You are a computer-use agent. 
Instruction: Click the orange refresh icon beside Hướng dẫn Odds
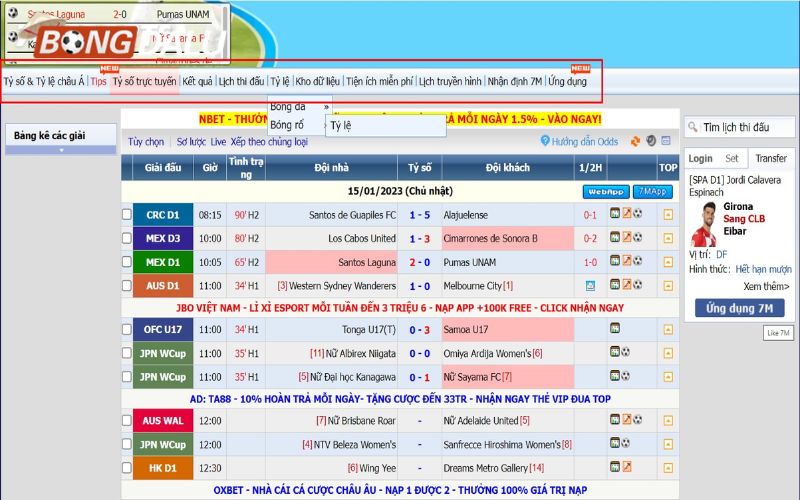[635, 141]
